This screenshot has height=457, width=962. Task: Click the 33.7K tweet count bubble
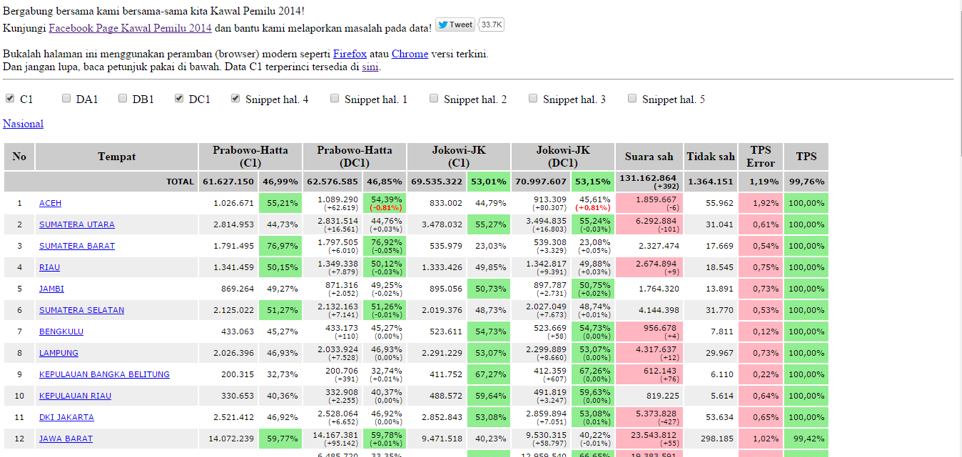491,25
